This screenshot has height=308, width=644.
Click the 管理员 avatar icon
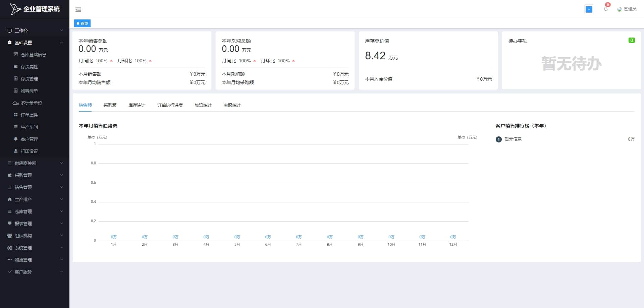pyautogui.click(x=620, y=9)
